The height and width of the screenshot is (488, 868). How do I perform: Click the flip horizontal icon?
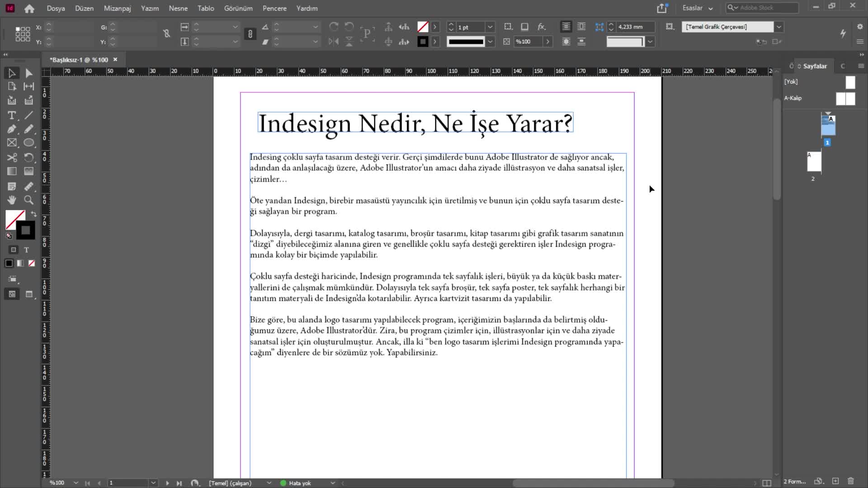(334, 42)
